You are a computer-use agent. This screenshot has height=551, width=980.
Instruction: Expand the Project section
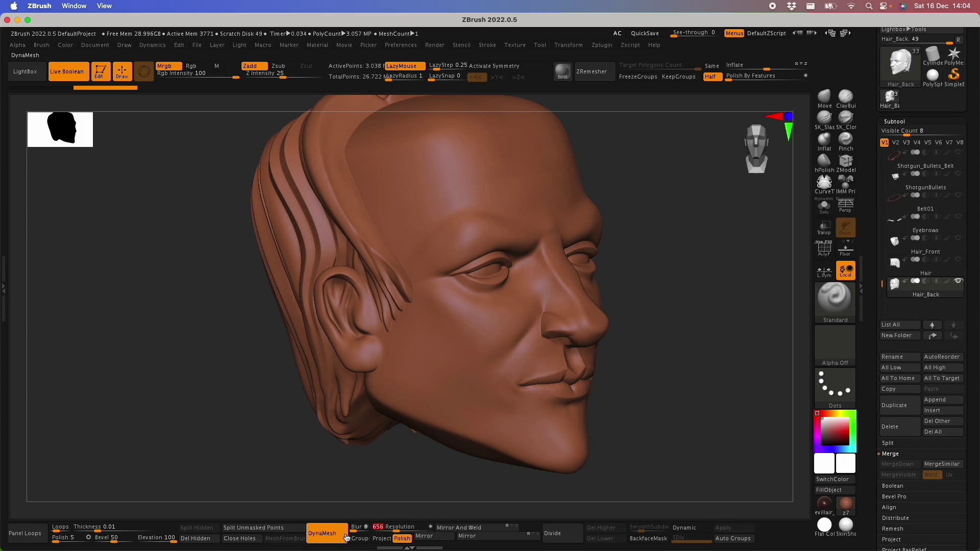[891, 539]
